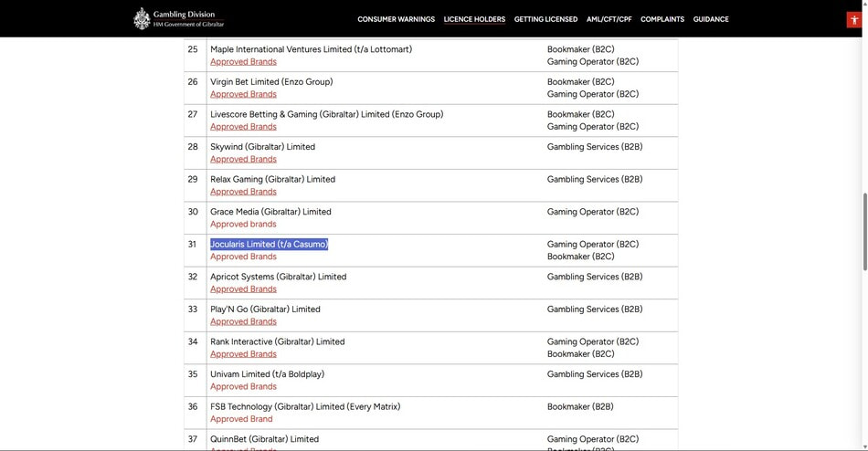This screenshot has width=868, height=451.
Task: Navigate to Complaints page
Action: click(x=662, y=19)
